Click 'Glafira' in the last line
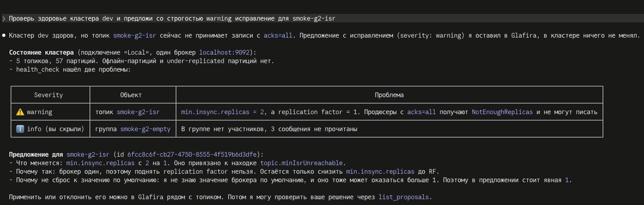Screen dimensions: 644x205 (x=151, y=197)
